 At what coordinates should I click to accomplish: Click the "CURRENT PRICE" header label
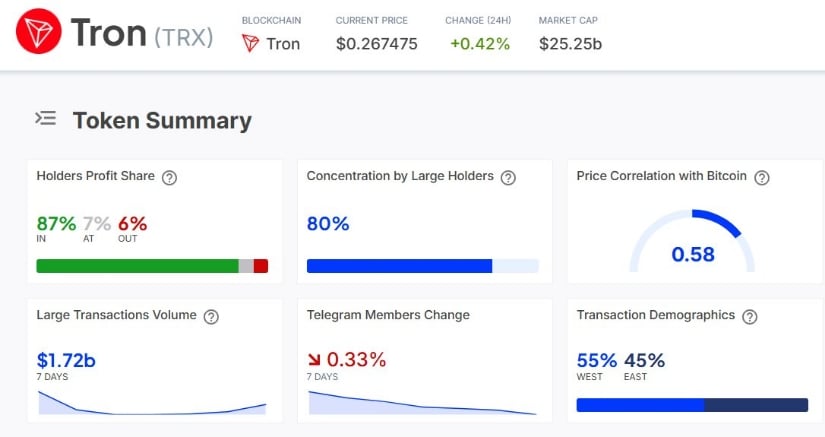pyautogui.click(x=371, y=21)
